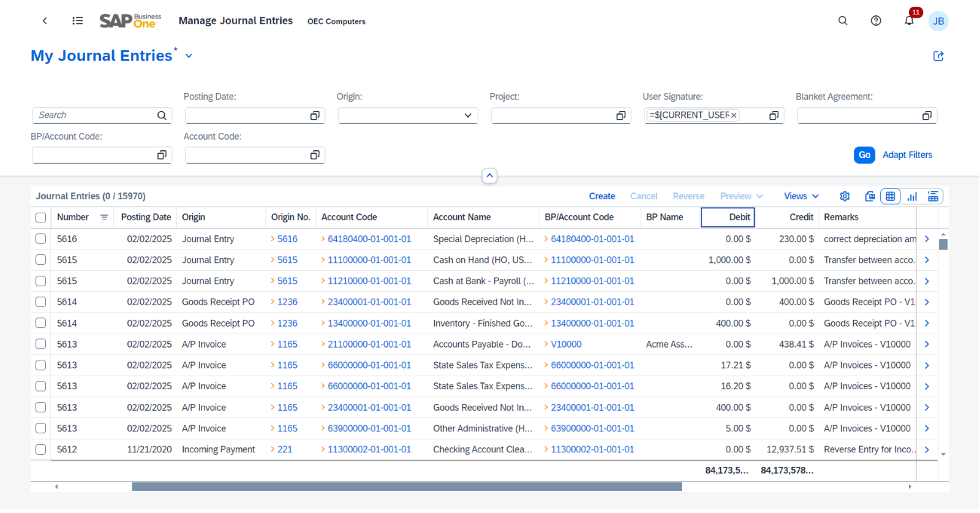The image size is (980, 513).
Task: Open the help question mark icon
Action: pyautogui.click(x=876, y=21)
